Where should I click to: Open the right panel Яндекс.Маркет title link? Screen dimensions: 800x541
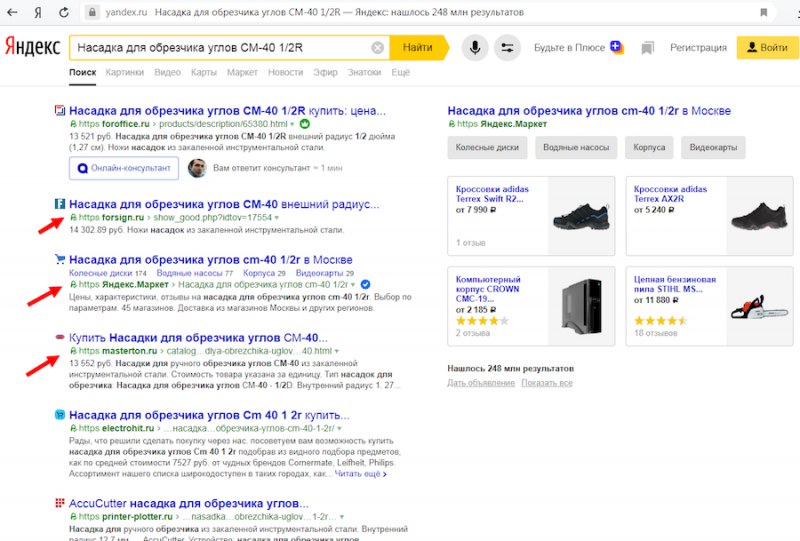click(x=589, y=111)
